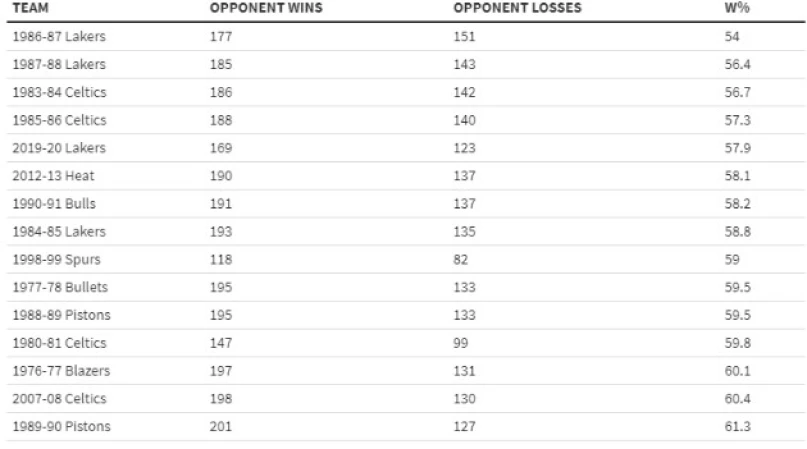This screenshot has width=807, height=449.
Task: Click the 2007-08 Celtics team cell
Action: coord(59,399)
